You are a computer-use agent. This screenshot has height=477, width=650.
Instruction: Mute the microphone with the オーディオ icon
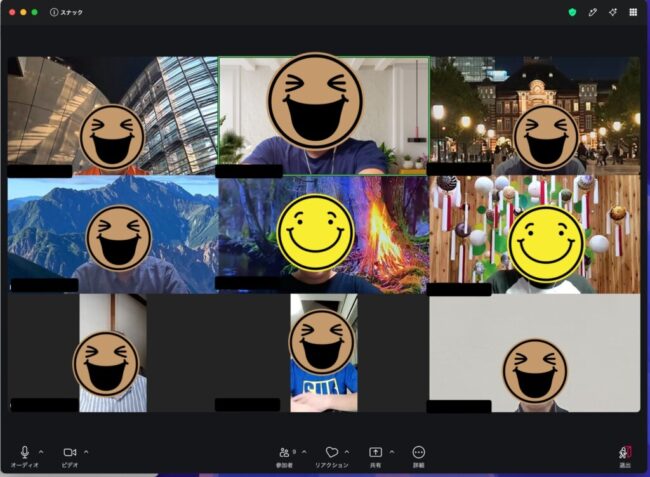point(24,453)
